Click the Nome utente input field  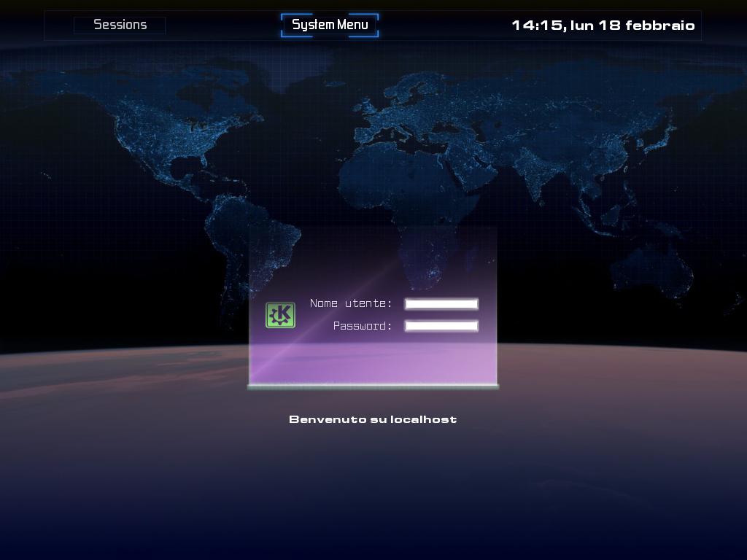[x=441, y=304]
